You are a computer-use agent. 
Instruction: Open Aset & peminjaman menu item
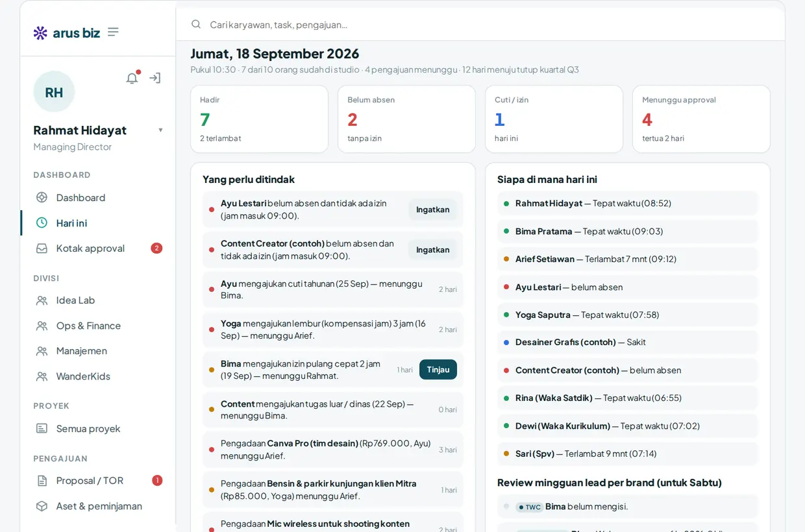point(98,506)
